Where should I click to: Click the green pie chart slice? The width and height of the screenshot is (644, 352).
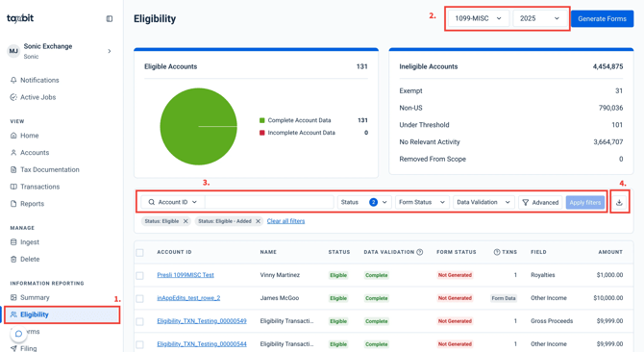[198, 127]
